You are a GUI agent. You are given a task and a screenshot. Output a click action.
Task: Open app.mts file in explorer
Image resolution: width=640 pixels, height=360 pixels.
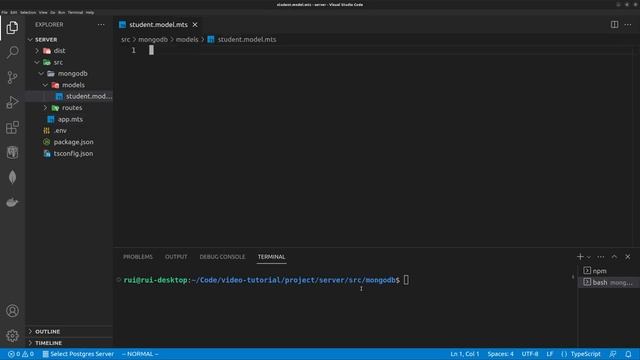pyautogui.click(x=70, y=119)
